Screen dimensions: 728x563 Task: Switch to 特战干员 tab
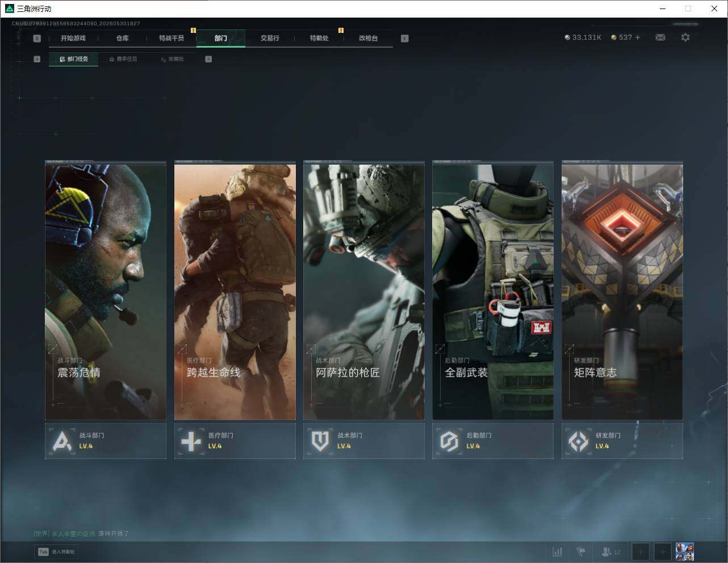click(x=171, y=38)
